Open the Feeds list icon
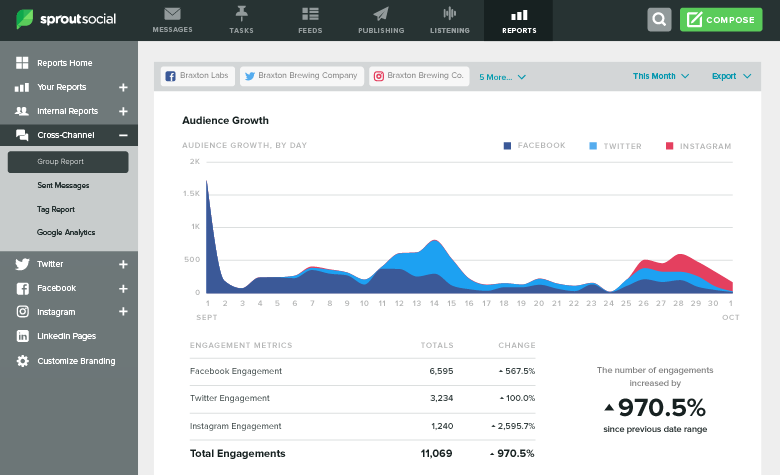780x475 pixels. point(310,14)
